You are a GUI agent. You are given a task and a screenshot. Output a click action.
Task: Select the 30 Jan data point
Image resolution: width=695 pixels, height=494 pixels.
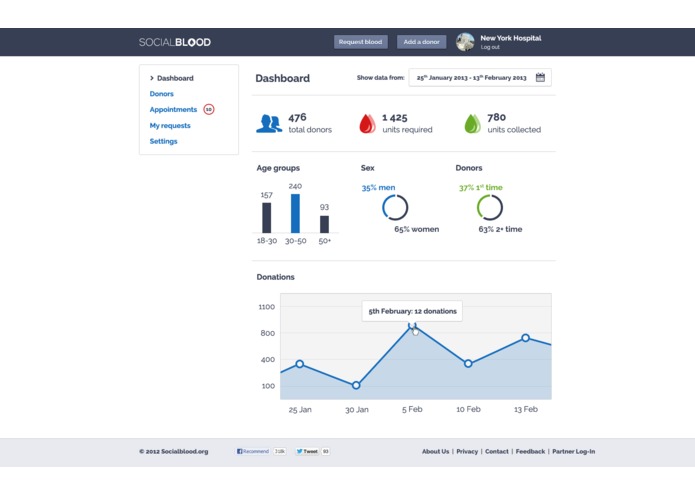pos(356,385)
